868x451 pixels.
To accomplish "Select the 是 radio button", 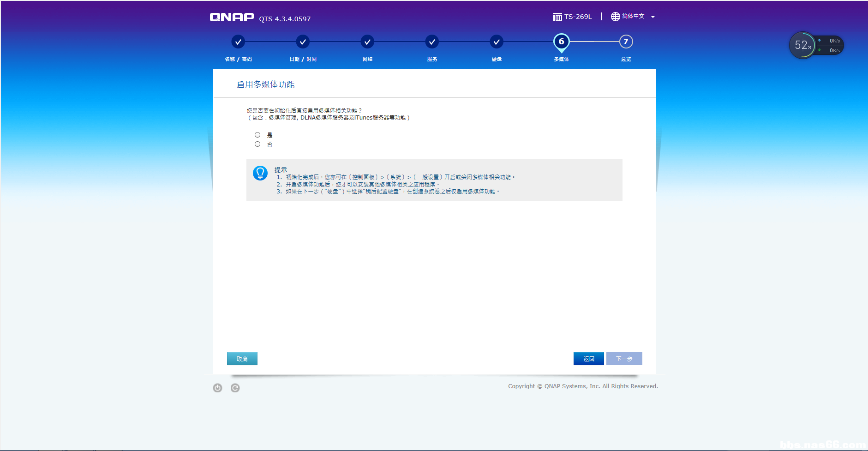I will coord(257,134).
